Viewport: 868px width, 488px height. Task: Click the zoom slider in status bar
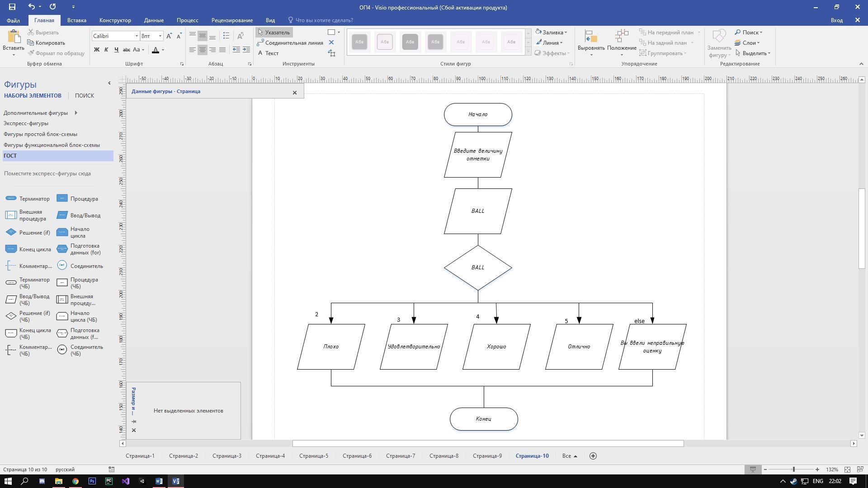793,469
